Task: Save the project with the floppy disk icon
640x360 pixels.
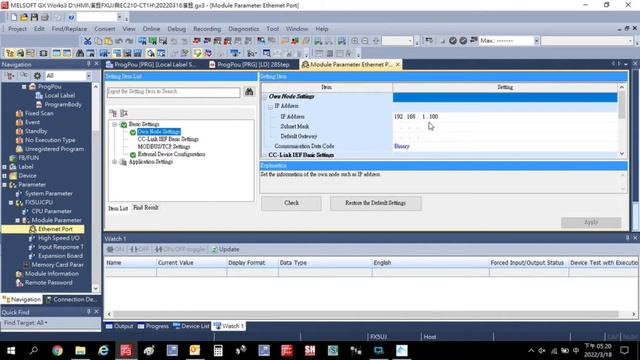Action: [x=34, y=17]
